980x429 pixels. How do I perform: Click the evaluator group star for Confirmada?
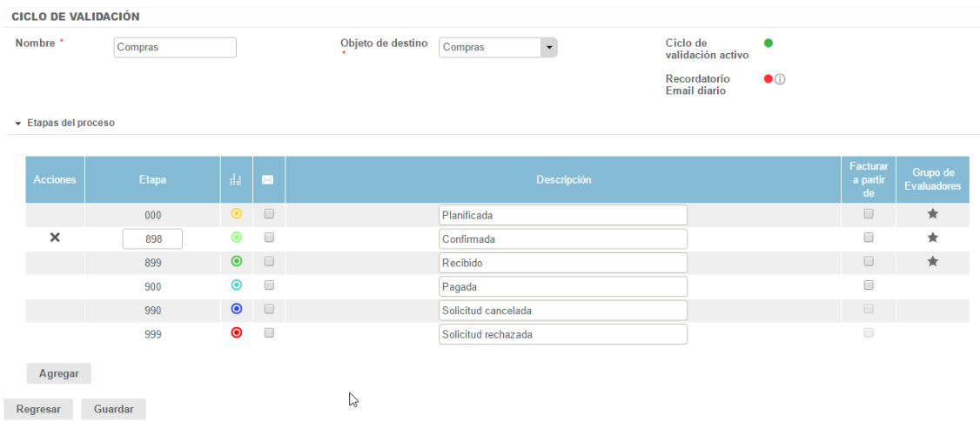point(932,238)
